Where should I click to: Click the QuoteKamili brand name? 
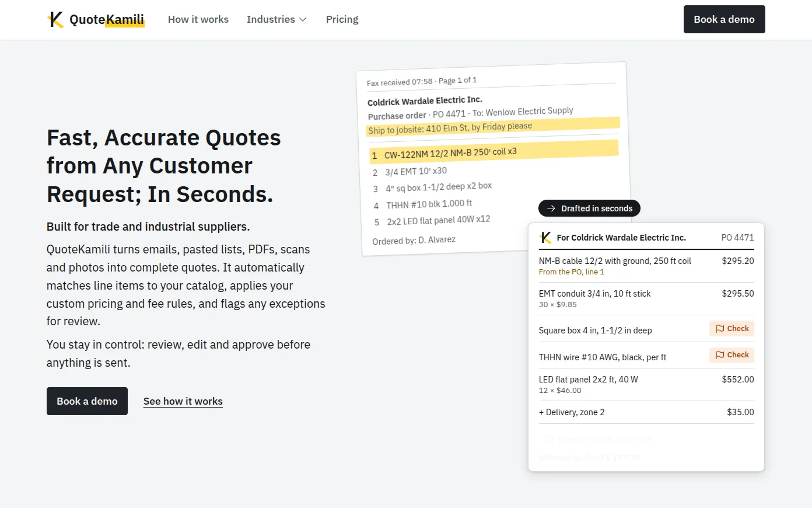point(107,19)
